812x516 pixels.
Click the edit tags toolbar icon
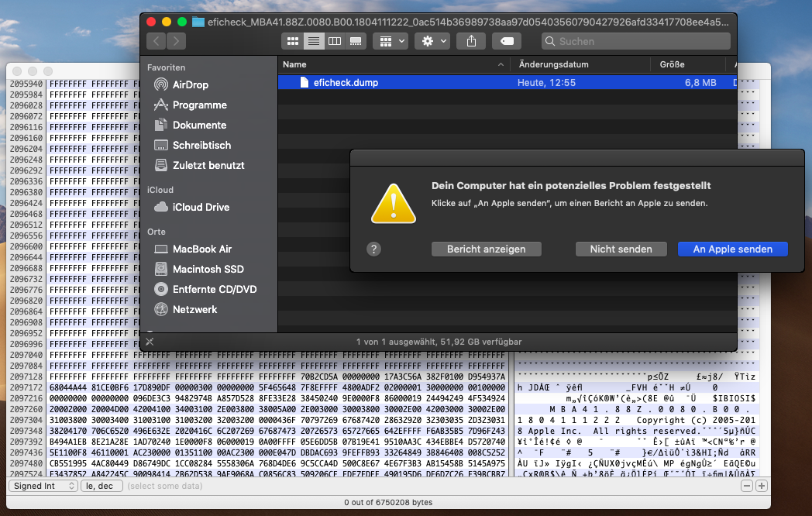(507, 41)
